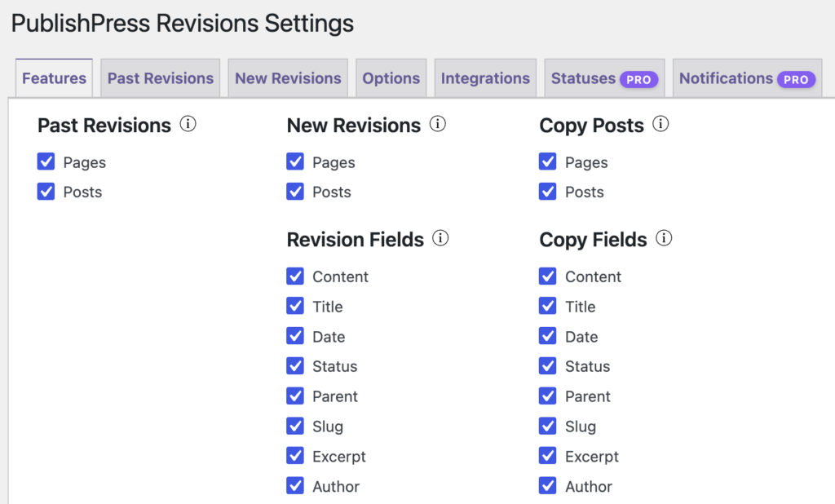Click the PublishPress Revisions Settings title
This screenshot has height=504, width=835.
[x=183, y=24]
